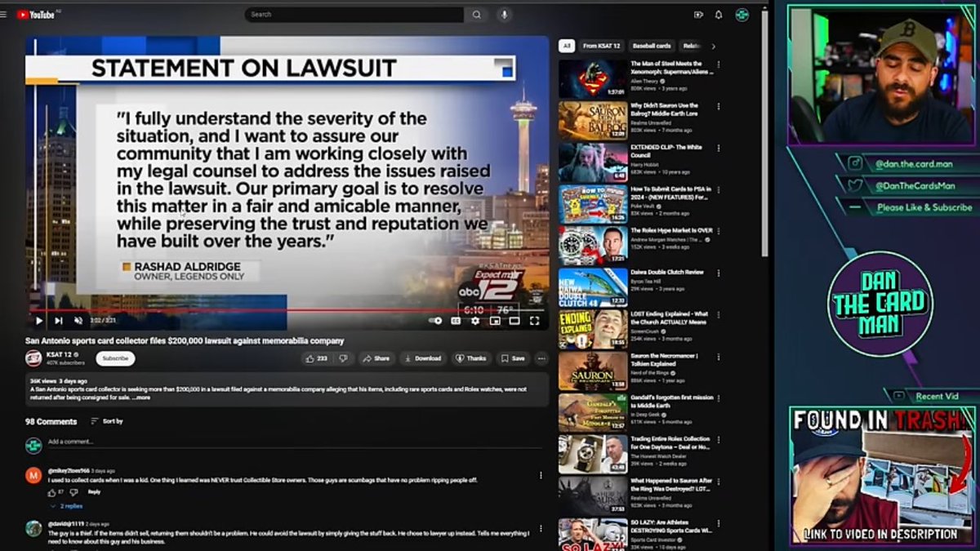This screenshot has height=551, width=980.
Task: Click the magnifier search button
Action: (x=476, y=15)
